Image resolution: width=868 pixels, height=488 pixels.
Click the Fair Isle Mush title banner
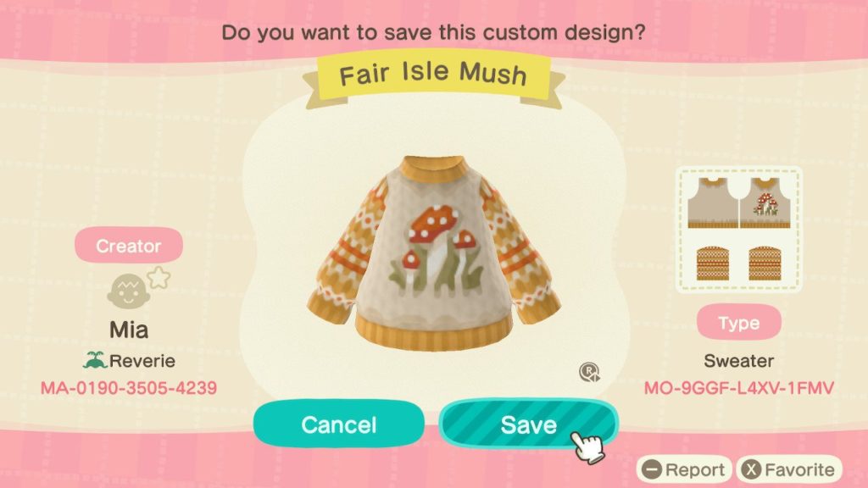pyautogui.click(x=433, y=75)
